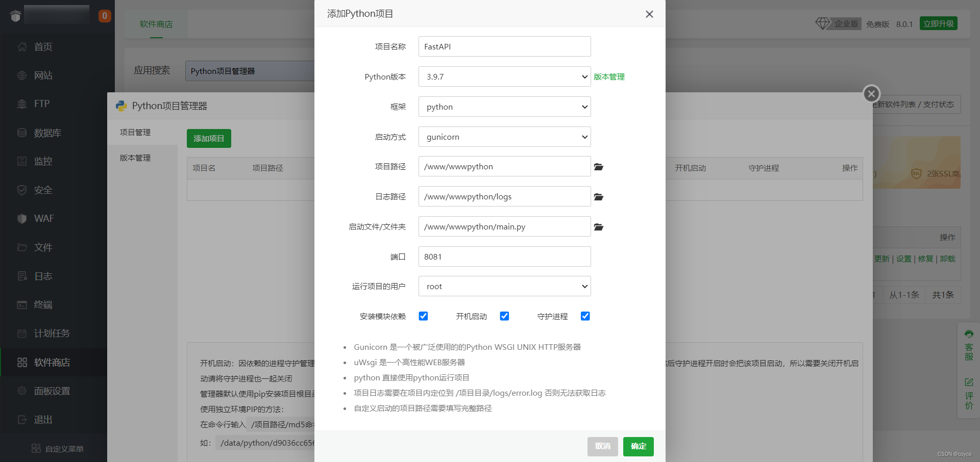Click the 端口 field containing 8081

coord(505,256)
